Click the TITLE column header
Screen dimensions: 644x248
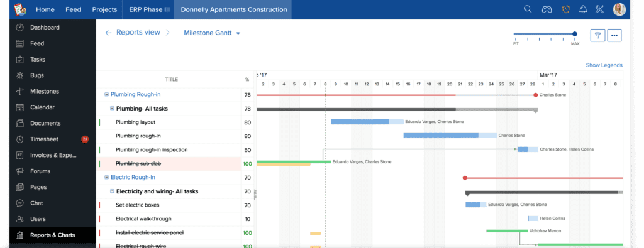pyautogui.click(x=171, y=80)
